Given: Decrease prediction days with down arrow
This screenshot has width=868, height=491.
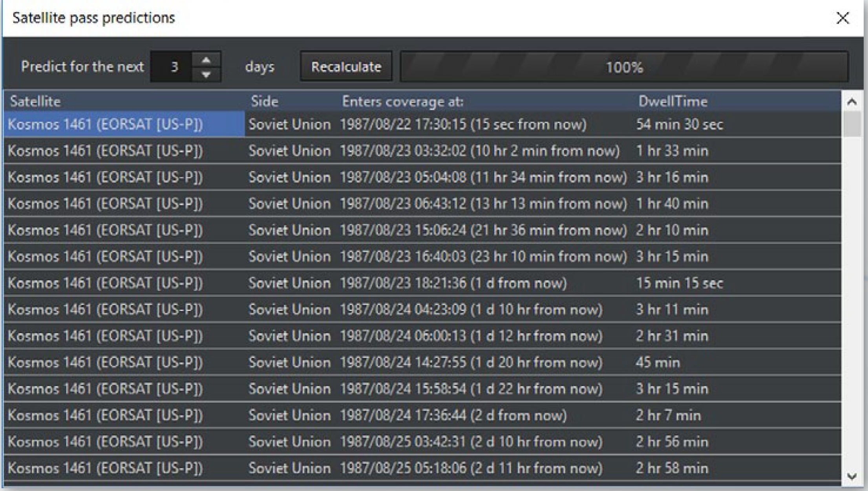Looking at the screenshot, I should pyautogui.click(x=206, y=74).
